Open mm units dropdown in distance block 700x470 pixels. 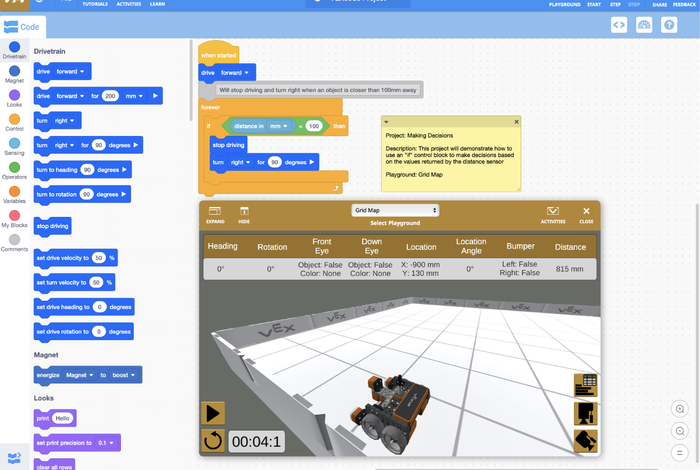tap(279, 126)
